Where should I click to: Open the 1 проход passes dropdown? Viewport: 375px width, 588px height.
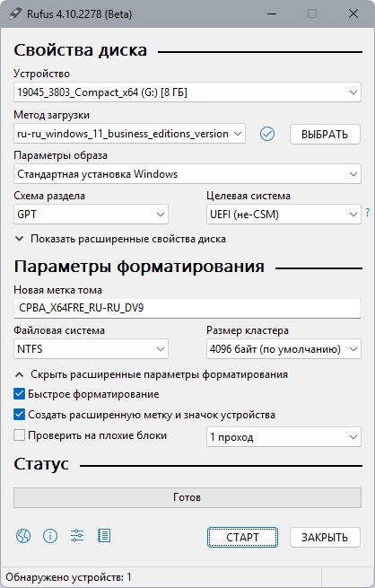[283, 437]
